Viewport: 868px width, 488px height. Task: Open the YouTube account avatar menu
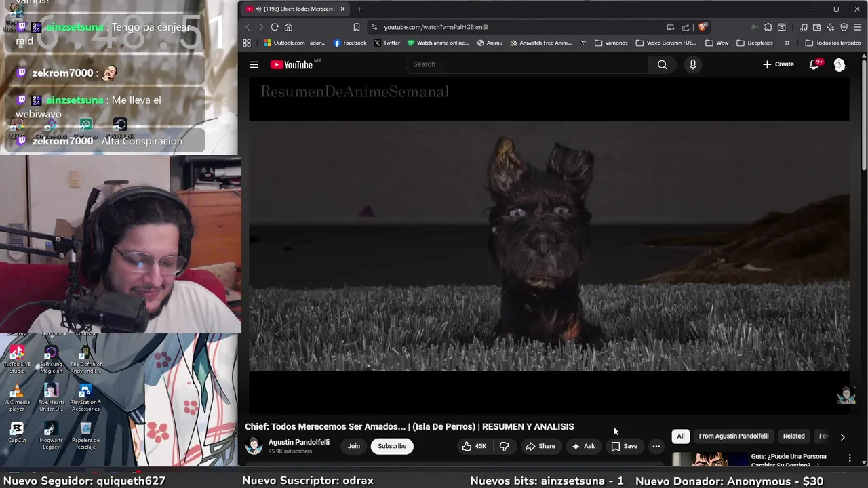pos(840,65)
